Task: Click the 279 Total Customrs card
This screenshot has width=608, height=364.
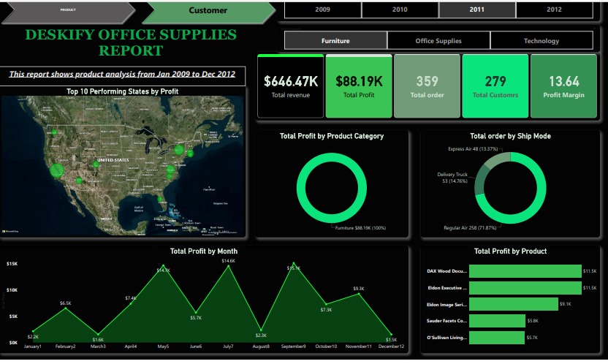Action: (495, 86)
